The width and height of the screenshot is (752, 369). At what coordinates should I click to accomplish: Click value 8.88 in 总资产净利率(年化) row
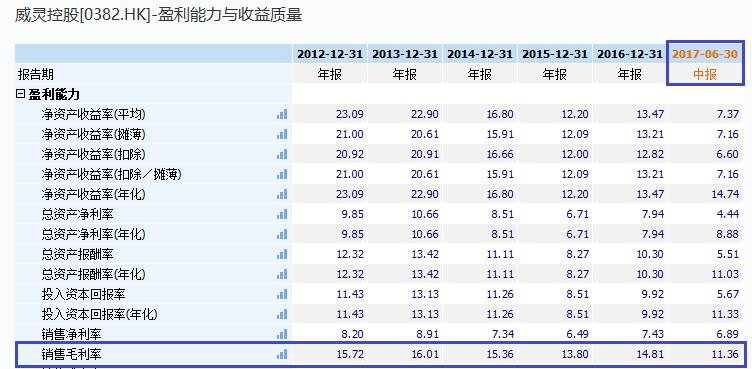point(727,234)
